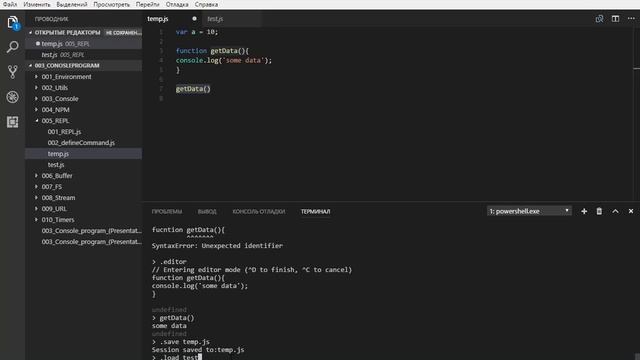Click the '> .save temp.js' terminal line

point(181,342)
